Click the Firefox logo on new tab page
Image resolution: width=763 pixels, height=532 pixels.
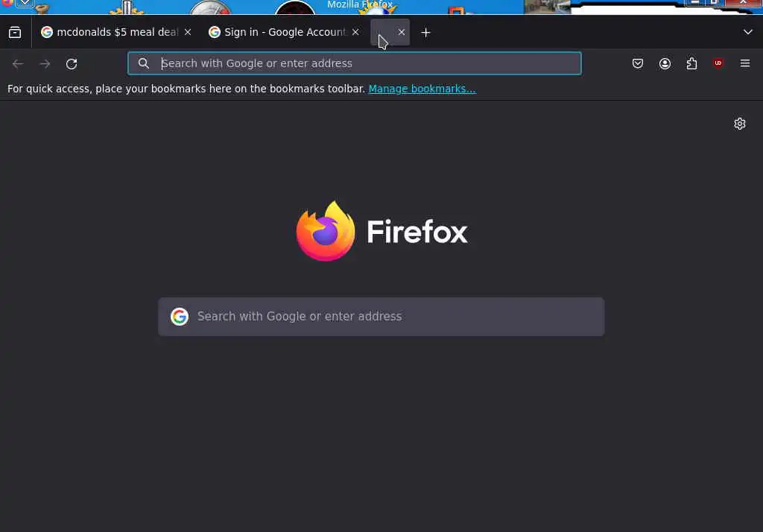click(x=381, y=231)
